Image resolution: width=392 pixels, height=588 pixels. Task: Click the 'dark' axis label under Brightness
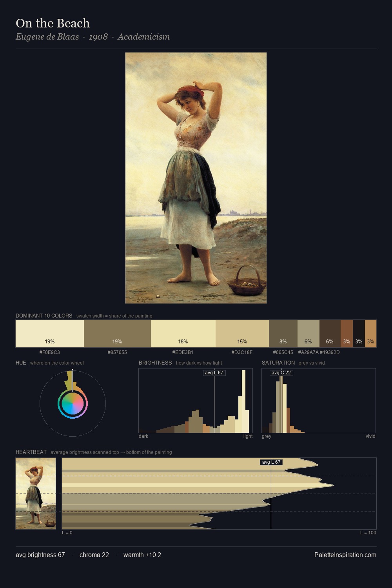(x=143, y=436)
